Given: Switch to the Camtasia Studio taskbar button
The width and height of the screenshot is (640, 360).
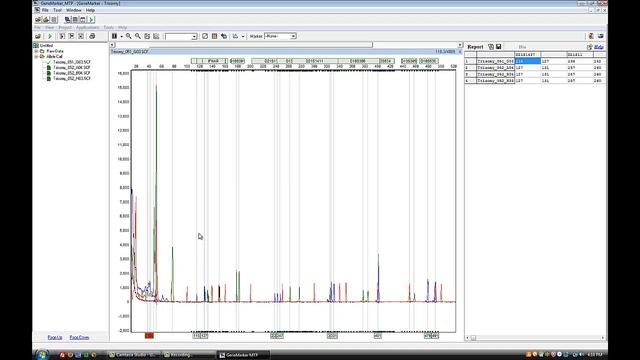Looking at the screenshot, I should (x=133, y=355).
